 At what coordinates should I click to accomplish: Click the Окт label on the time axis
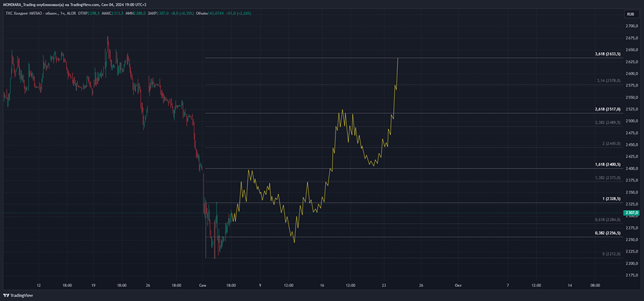[x=458, y=285]
